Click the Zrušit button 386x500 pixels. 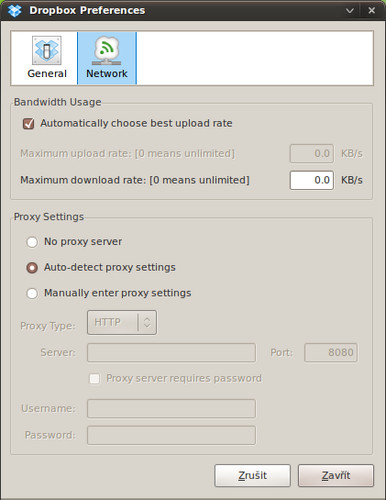(x=253, y=476)
